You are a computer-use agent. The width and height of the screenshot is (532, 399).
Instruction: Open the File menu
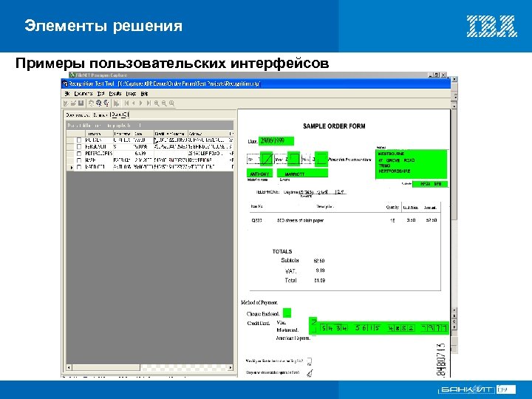(66, 94)
